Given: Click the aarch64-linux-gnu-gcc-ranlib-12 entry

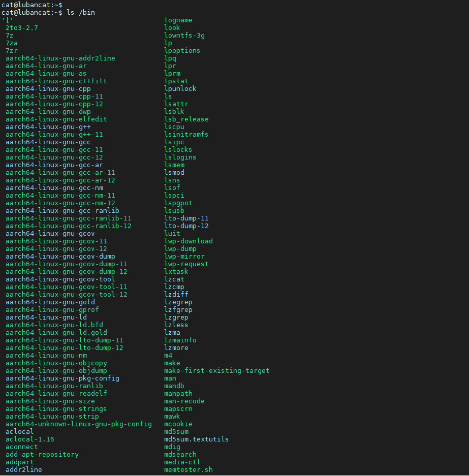Looking at the screenshot, I should click(x=68, y=226).
